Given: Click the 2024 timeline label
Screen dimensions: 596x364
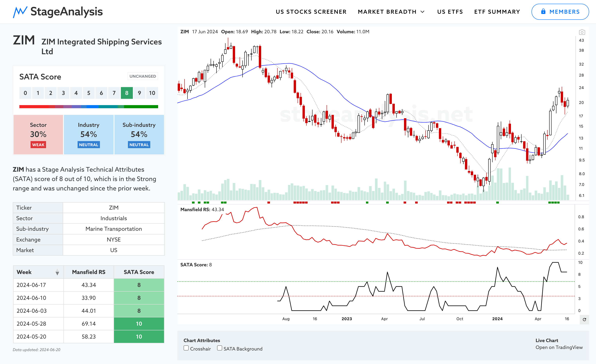Looking at the screenshot, I should pos(497,319).
